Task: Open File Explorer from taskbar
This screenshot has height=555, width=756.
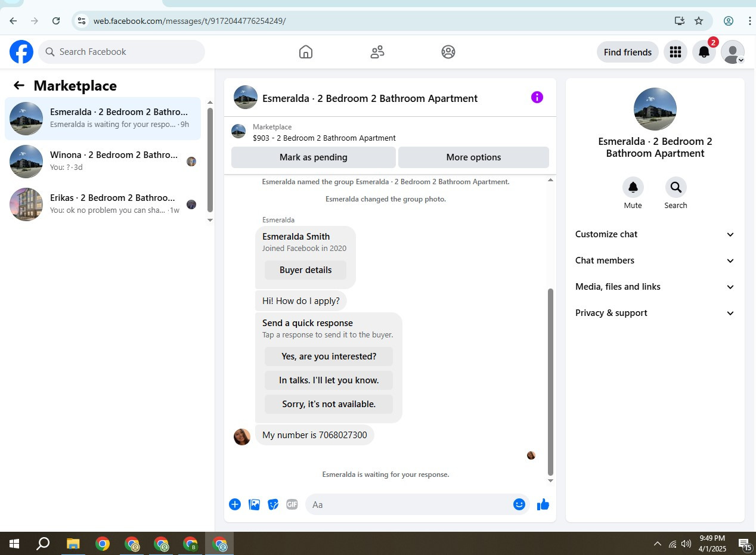Action: [73, 544]
